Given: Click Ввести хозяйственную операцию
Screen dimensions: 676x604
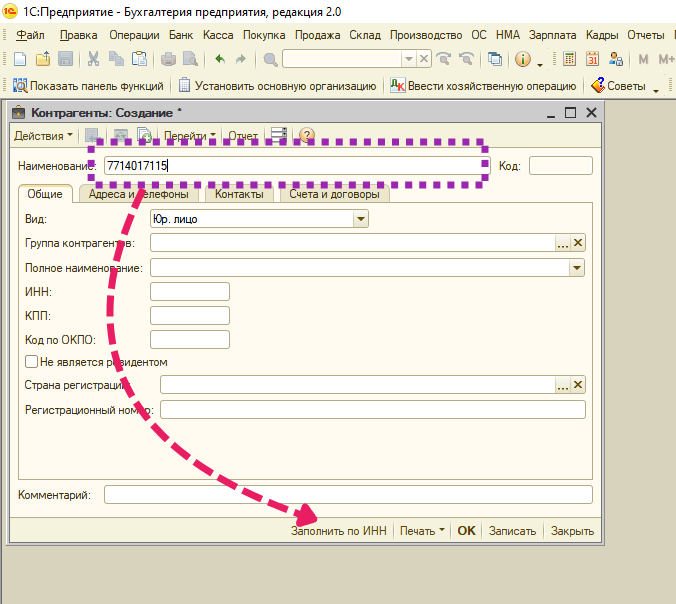Looking at the screenshot, I should coord(483,86).
